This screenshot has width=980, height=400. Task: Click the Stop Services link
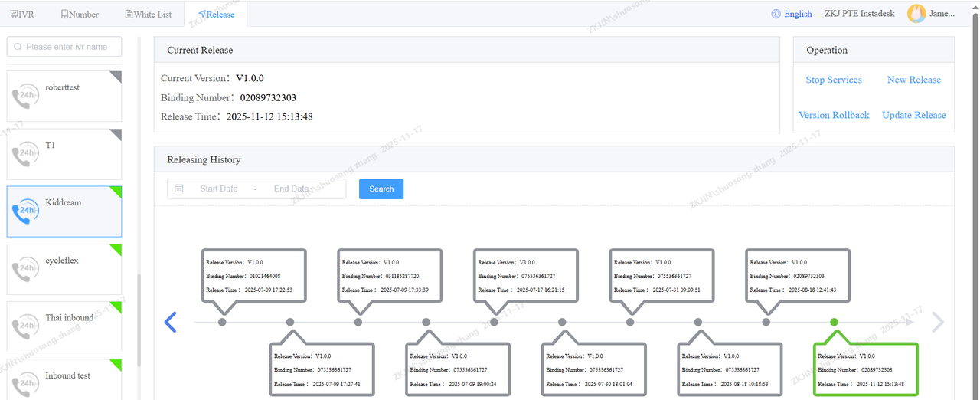[834, 80]
